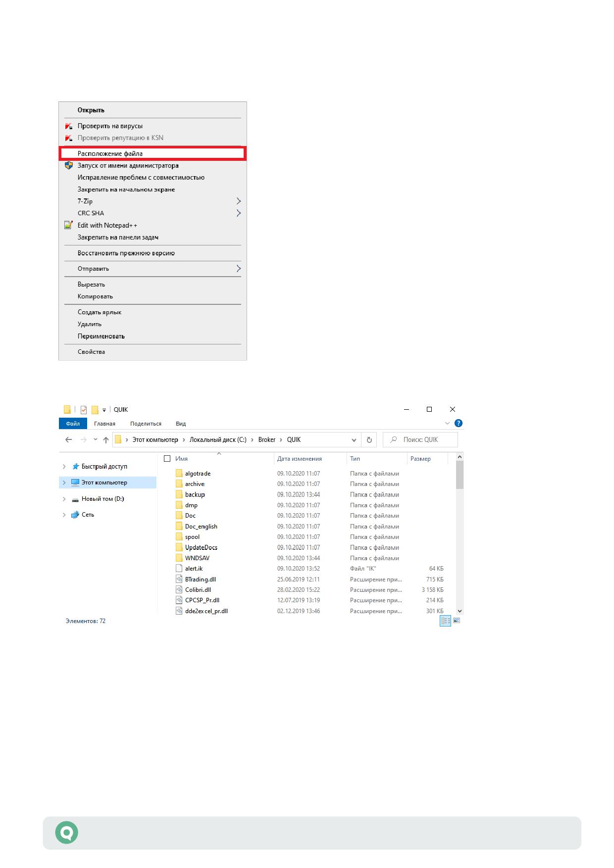Select Colibri.dll file icon
Viewport: 614px width, 868px height.
pyautogui.click(x=179, y=589)
